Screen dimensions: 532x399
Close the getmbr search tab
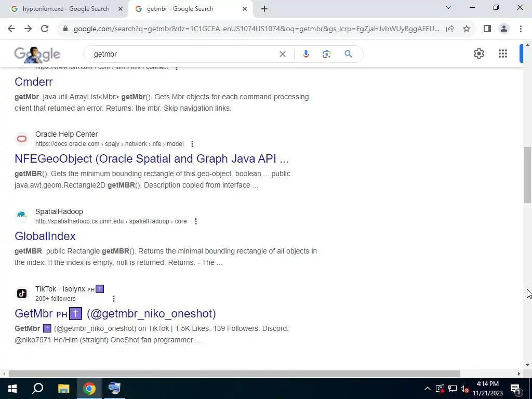245,9
